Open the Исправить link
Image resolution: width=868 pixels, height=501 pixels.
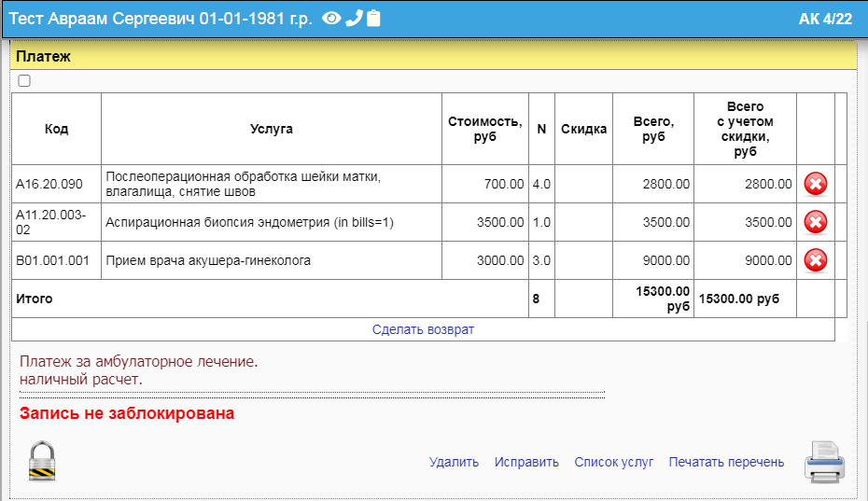pyautogui.click(x=526, y=462)
